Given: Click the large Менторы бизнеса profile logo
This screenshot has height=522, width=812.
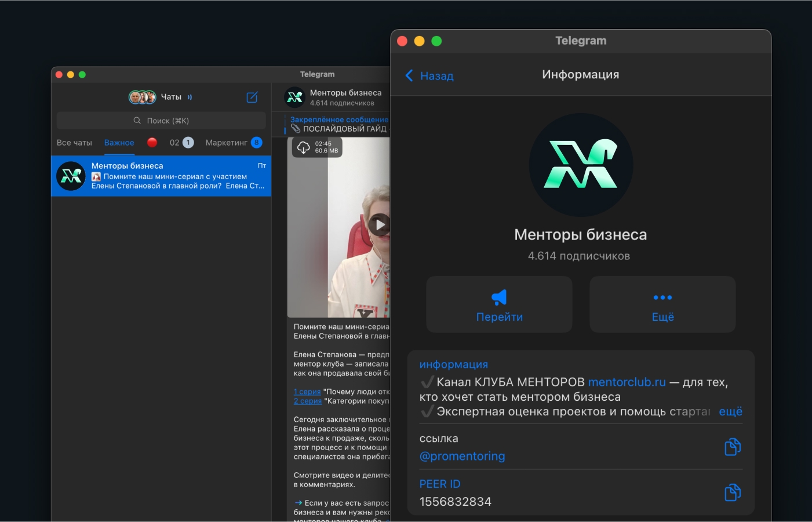Looking at the screenshot, I should coord(581,165).
